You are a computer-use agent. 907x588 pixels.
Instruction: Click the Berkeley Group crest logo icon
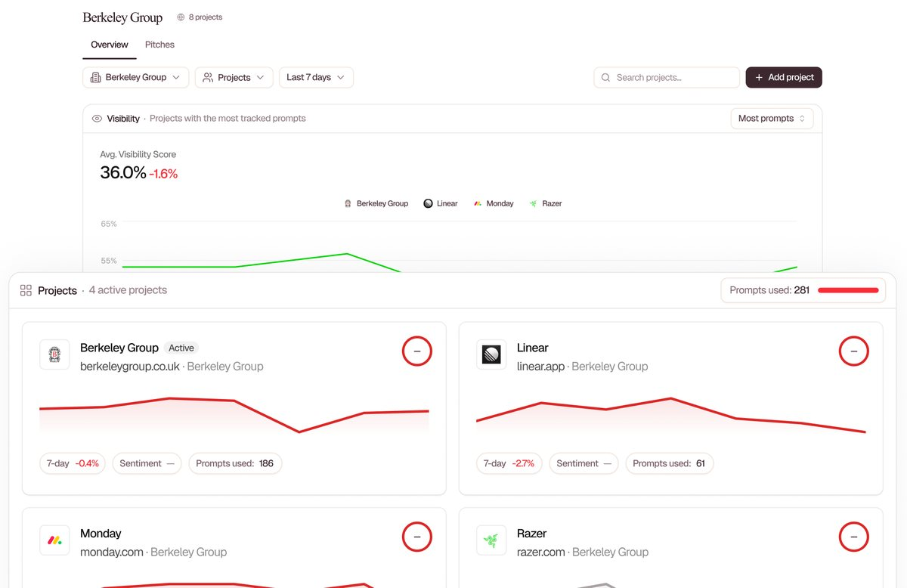coord(54,354)
